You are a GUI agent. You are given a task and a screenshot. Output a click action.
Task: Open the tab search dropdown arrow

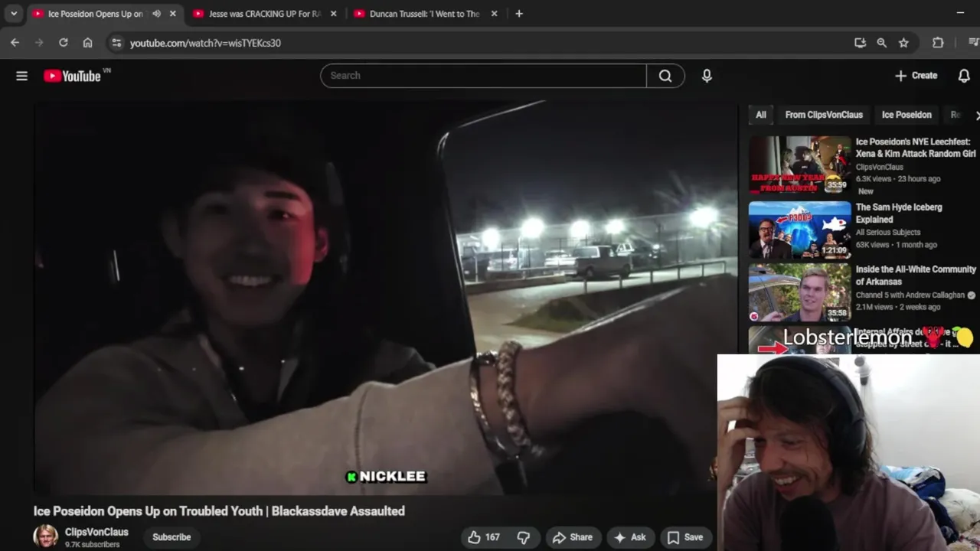14,14
